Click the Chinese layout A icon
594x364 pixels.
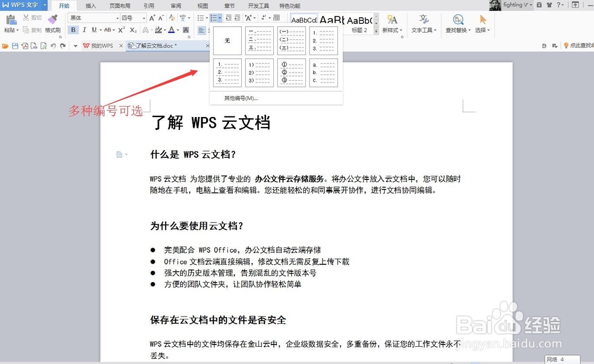(x=248, y=18)
